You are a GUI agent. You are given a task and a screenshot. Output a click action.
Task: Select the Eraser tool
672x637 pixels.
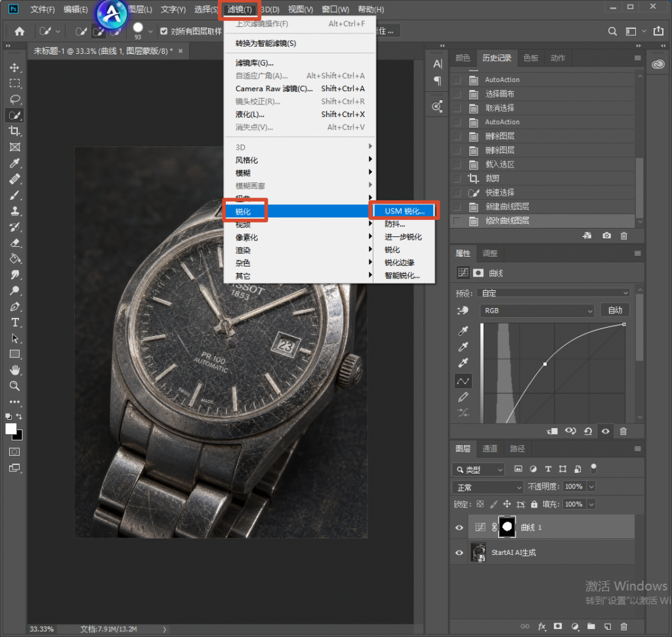(14, 243)
